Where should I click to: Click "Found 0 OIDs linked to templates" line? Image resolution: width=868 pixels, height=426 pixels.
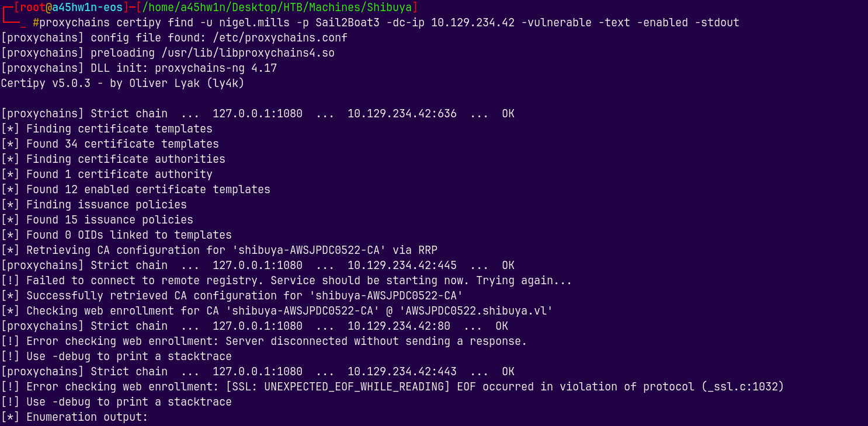click(129, 235)
